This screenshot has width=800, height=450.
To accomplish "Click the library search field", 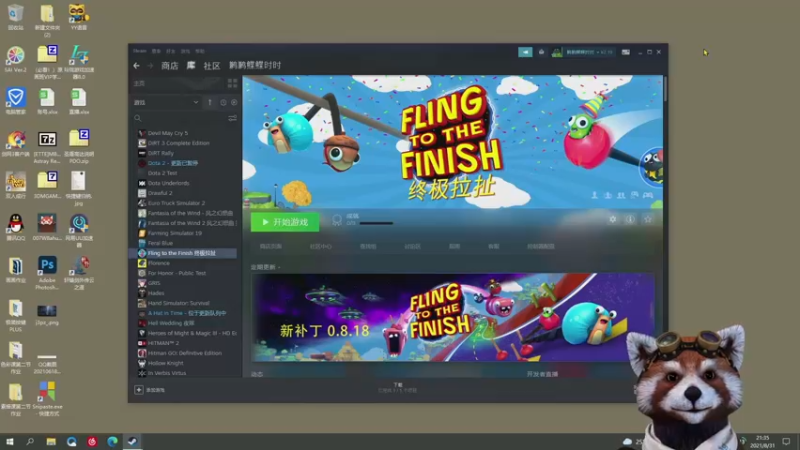I will 181,118.
